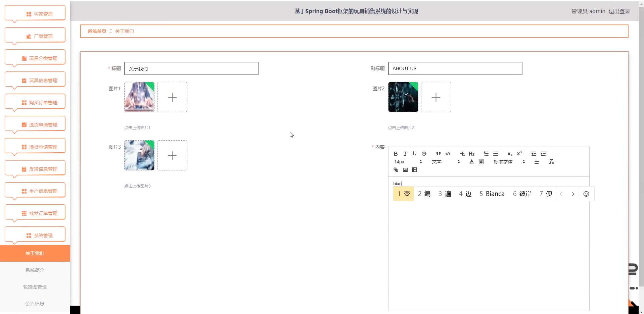Clear text formatting

tap(551, 162)
